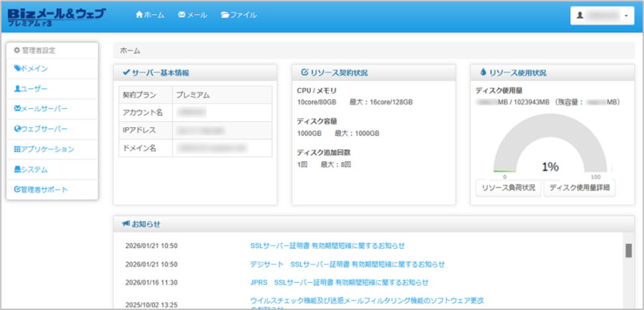Click the date 2026/01/16 11:30
Viewport: 644px width, 310px height.
coord(151,283)
